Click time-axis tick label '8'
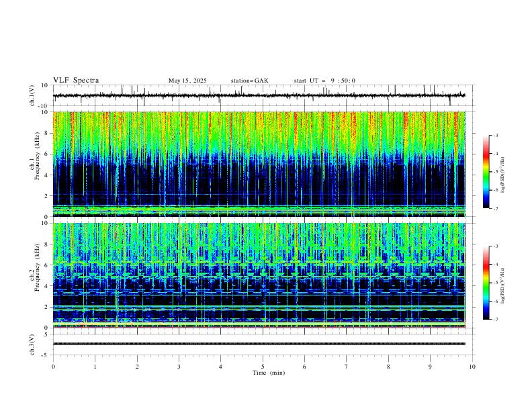Viewport: 532px width, 411px height. pyautogui.click(x=388, y=367)
